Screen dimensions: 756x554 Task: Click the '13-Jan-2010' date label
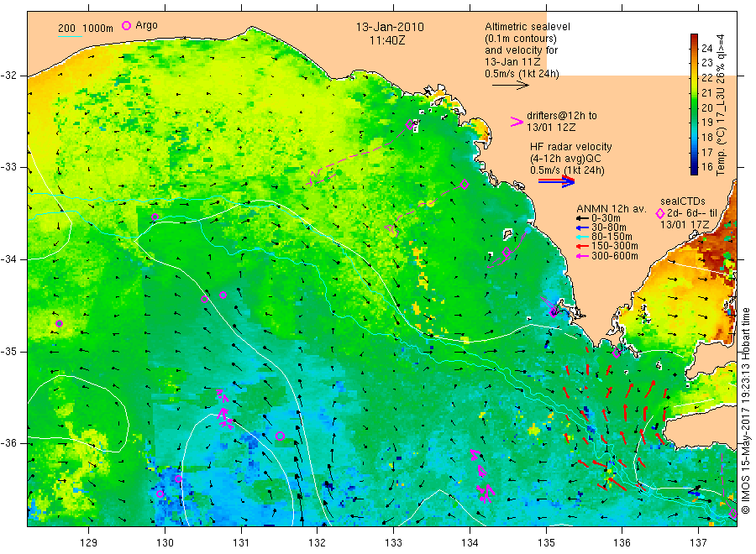tap(390, 27)
